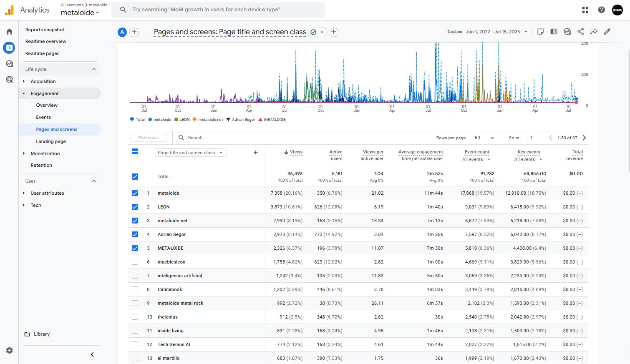Check the muebles­leon row checkbox
This screenshot has width=630, height=364.
135,262
